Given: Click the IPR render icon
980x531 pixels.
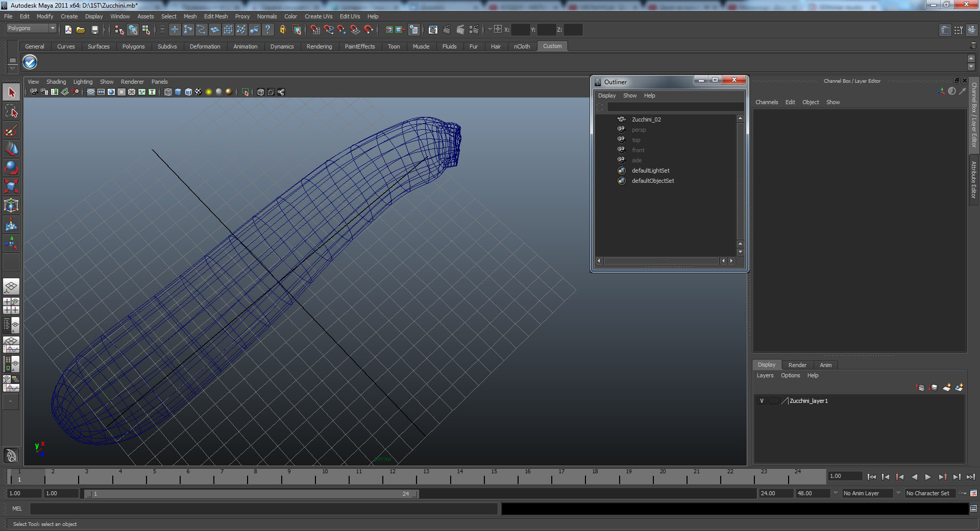Looking at the screenshot, I should (x=460, y=30).
